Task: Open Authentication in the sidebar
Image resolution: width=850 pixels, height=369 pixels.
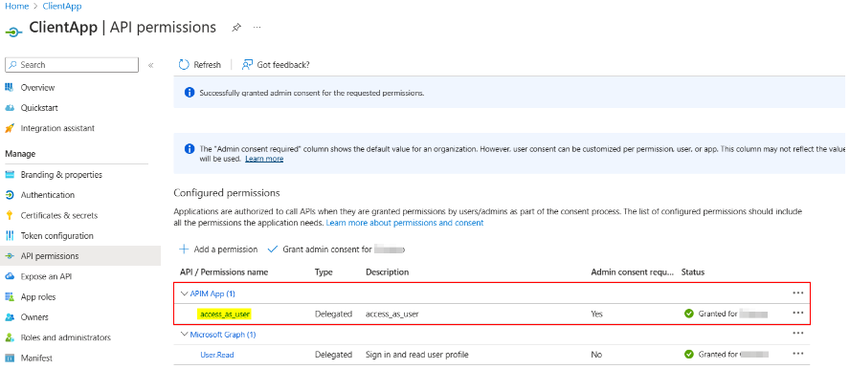Action: [x=48, y=195]
